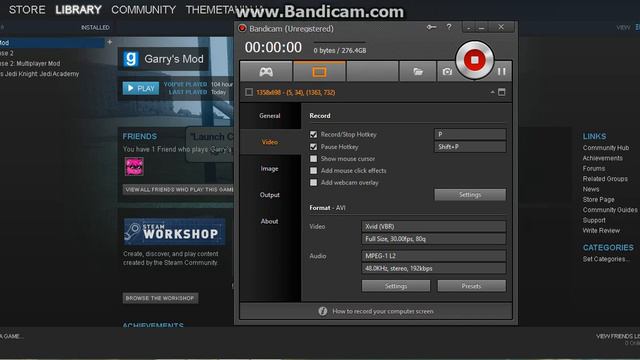Screen dimensions: 640x360
Task: Select Multiplayer Mod entry in library list
Action: tap(30, 63)
